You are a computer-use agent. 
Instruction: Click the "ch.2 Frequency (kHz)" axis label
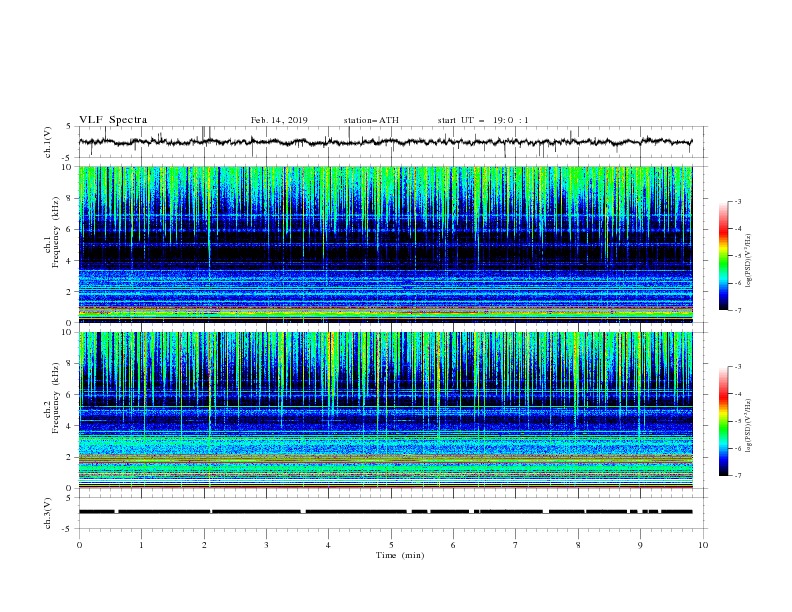pyautogui.click(x=52, y=398)
